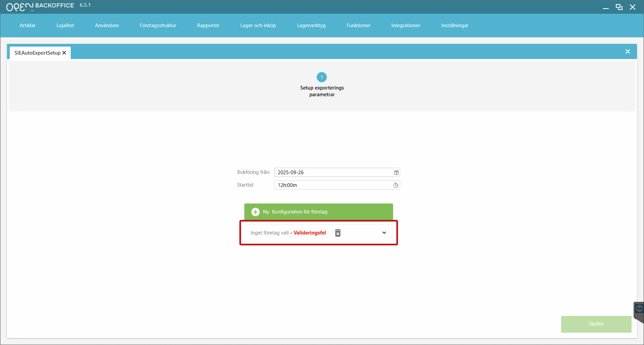
Task: Open the Artiklar menu
Action: point(27,26)
